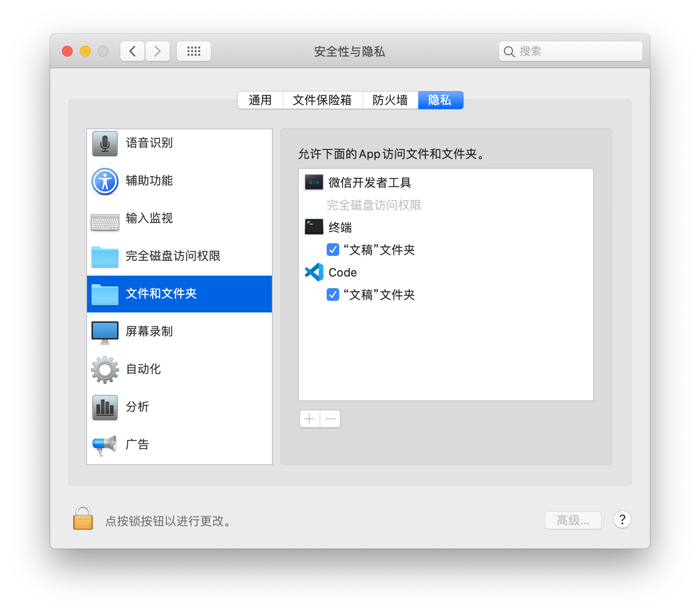Select 分析 in the sidebar
The image size is (700, 615).
[179, 407]
